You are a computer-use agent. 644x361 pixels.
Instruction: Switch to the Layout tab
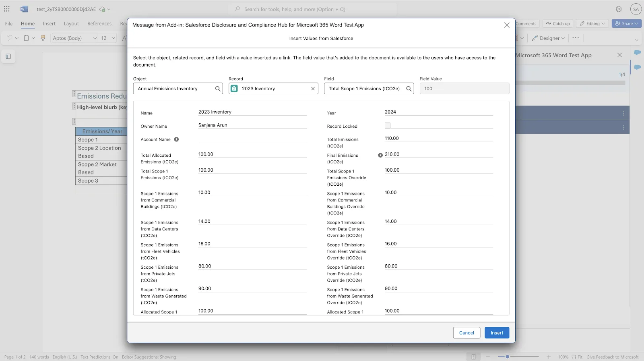(71, 23)
